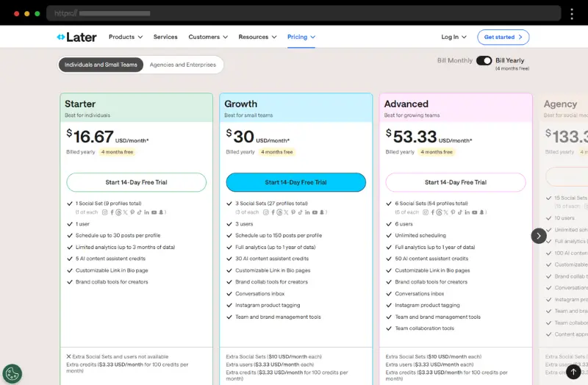The width and height of the screenshot is (588, 385).
Task: Open the Log In dropdown
Action: click(x=453, y=37)
